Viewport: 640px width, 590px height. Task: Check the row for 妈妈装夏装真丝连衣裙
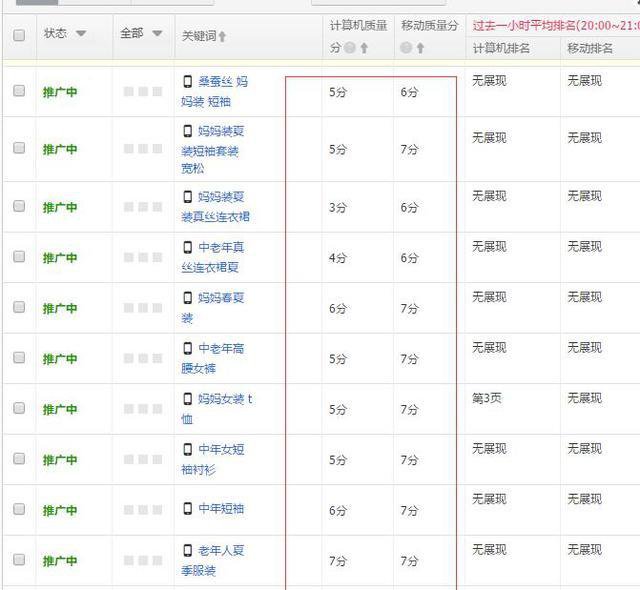[x=19, y=206]
